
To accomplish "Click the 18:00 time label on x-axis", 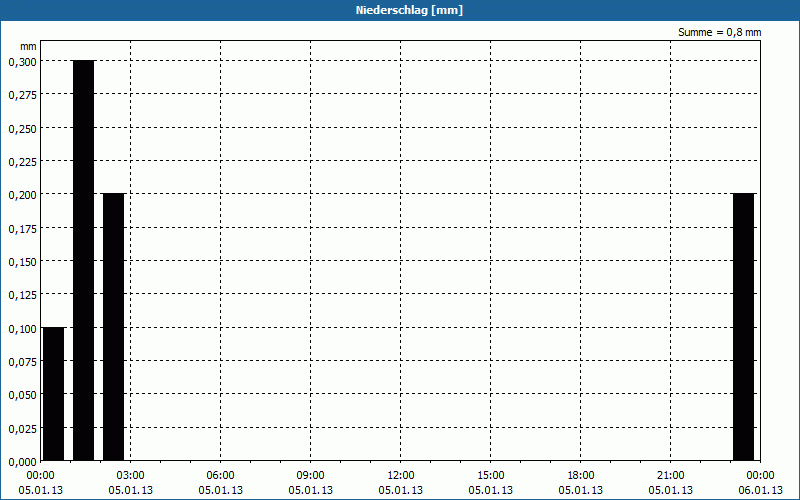I will 581,476.
